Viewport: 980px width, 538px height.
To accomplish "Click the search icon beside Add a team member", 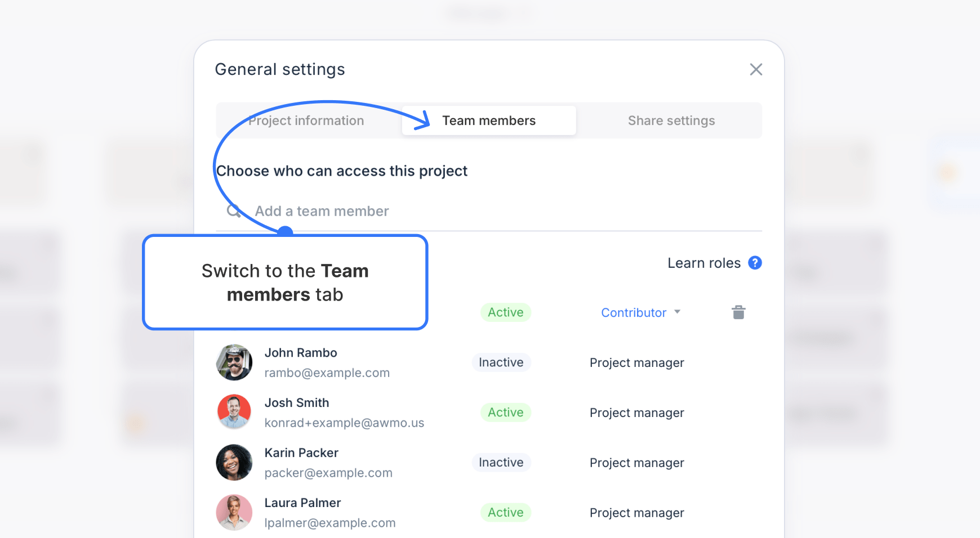I will (x=233, y=210).
